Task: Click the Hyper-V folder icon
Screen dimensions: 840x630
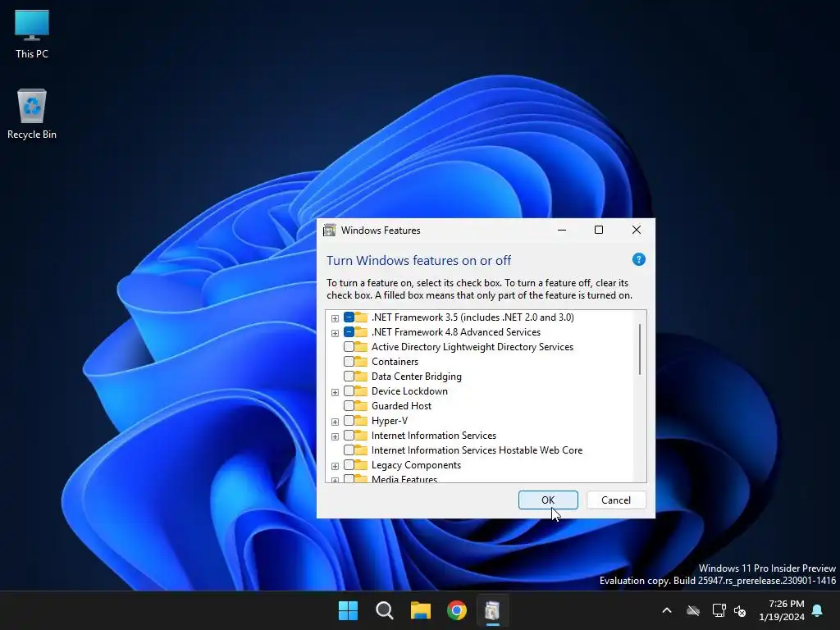Action: pyautogui.click(x=361, y=421)
